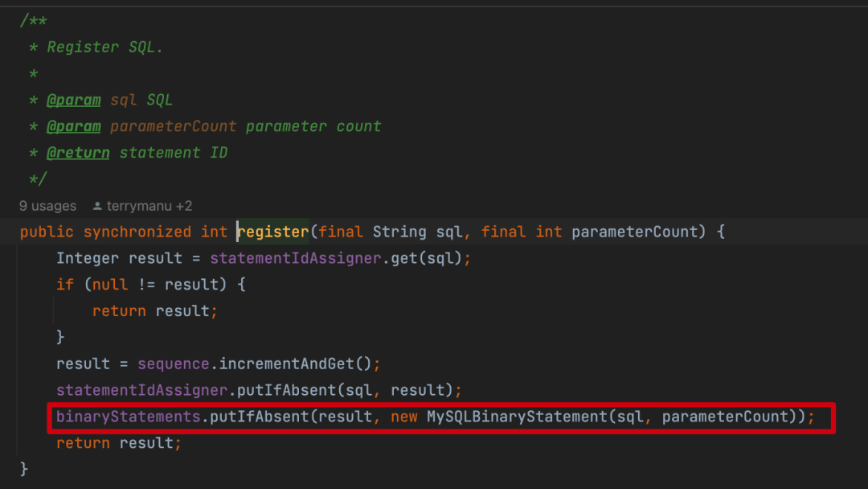Click 'statementIdAssigner' in the get(sql) line

[x=296, y=258]
